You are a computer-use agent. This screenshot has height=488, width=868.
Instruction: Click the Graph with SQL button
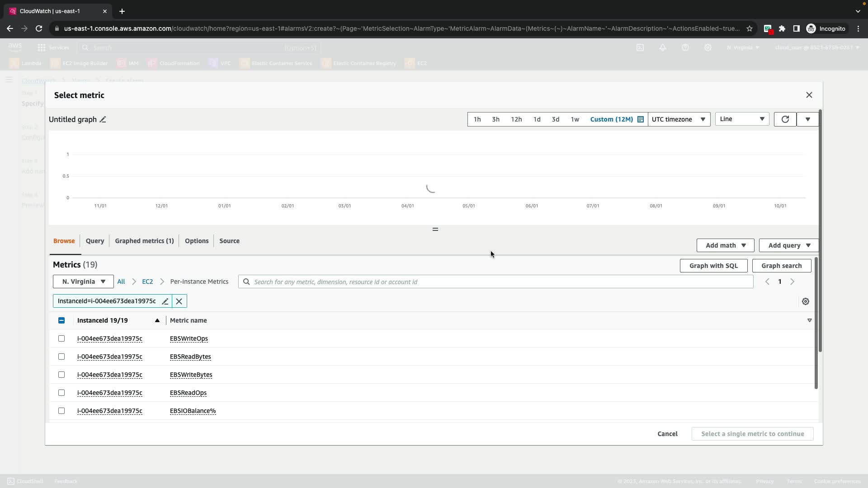[713, 266]
